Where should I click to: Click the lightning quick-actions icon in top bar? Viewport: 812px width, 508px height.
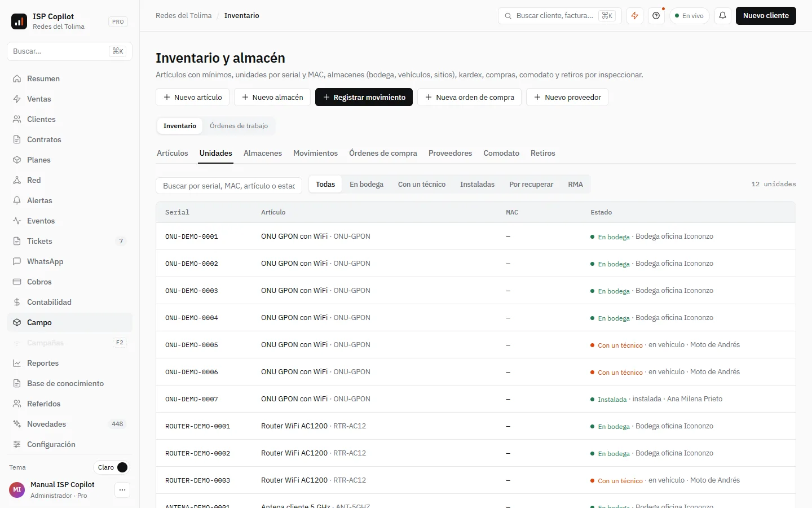pyautogui.click(x=635, y=16)
